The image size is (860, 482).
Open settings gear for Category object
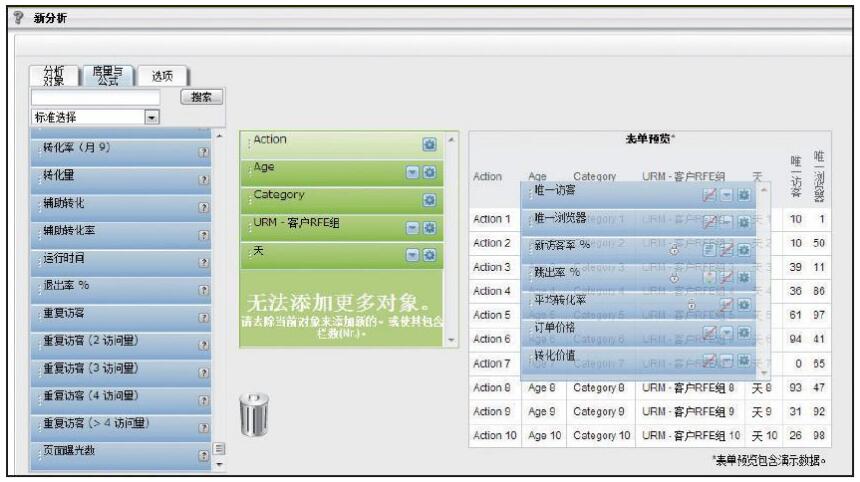point(429,200)
